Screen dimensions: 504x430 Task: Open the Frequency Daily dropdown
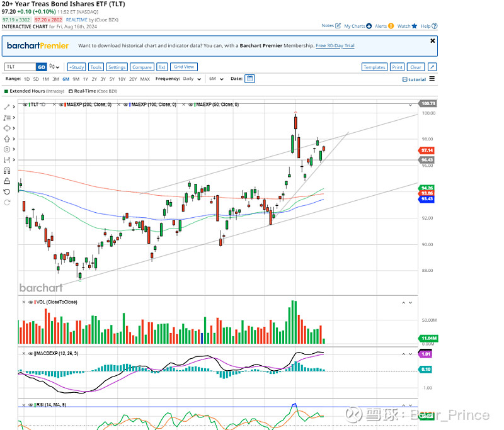coord(192,79)
